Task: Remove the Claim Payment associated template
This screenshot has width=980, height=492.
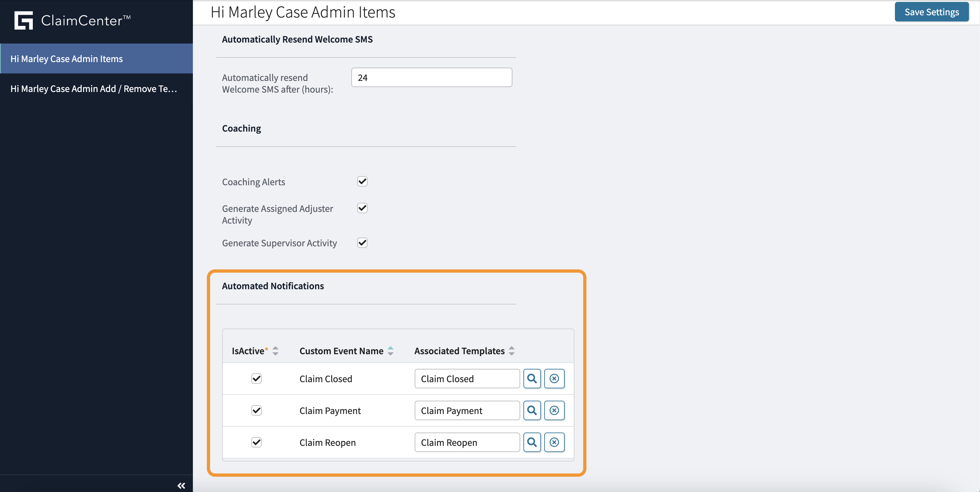Action: point(554,410)
